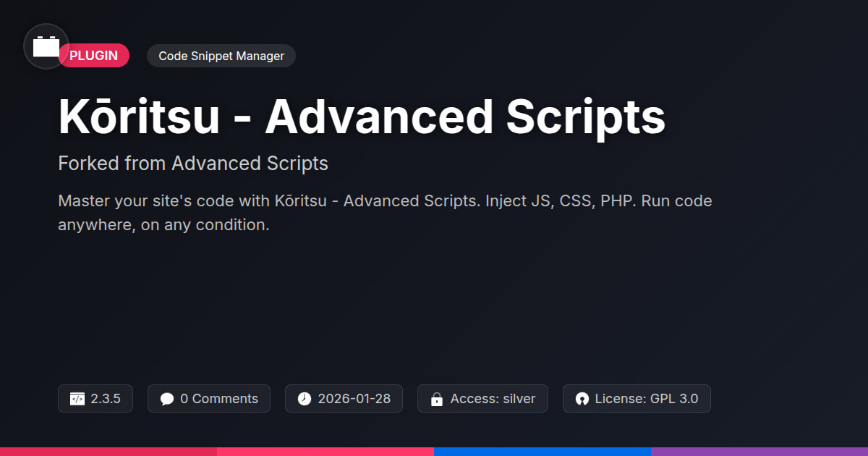Viewport: 868px width, 456px height.
Task: Click the Access: silver label
Action: [493, 399]
